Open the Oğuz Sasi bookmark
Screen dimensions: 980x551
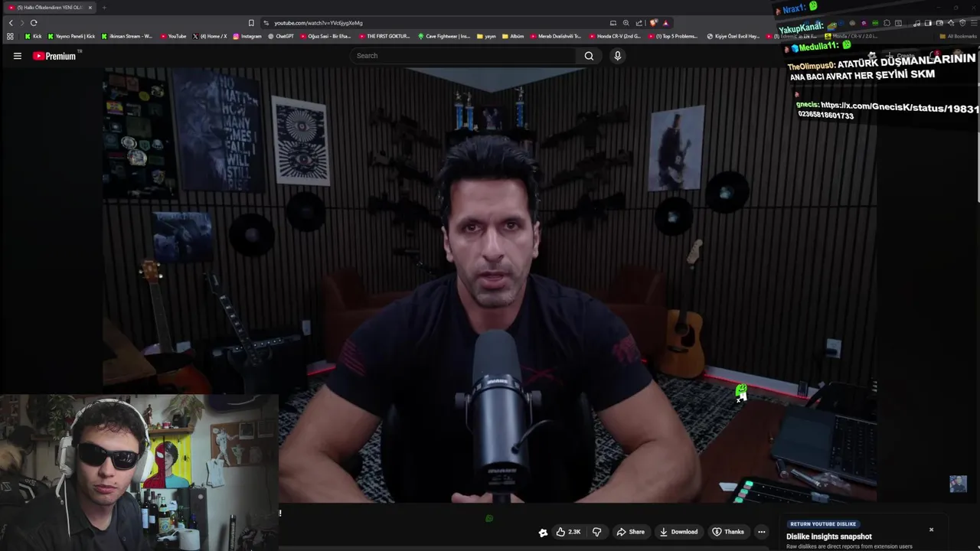coord(325,36)
